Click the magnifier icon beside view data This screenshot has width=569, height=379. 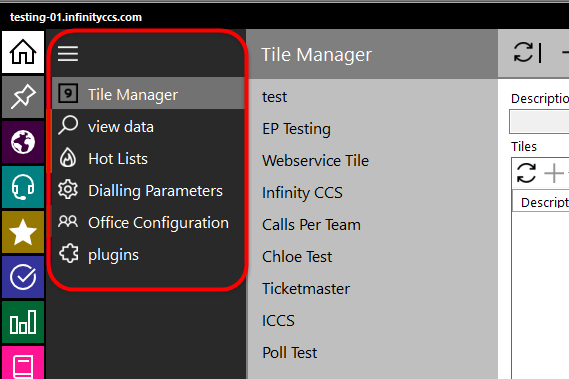tap(68, 125)
